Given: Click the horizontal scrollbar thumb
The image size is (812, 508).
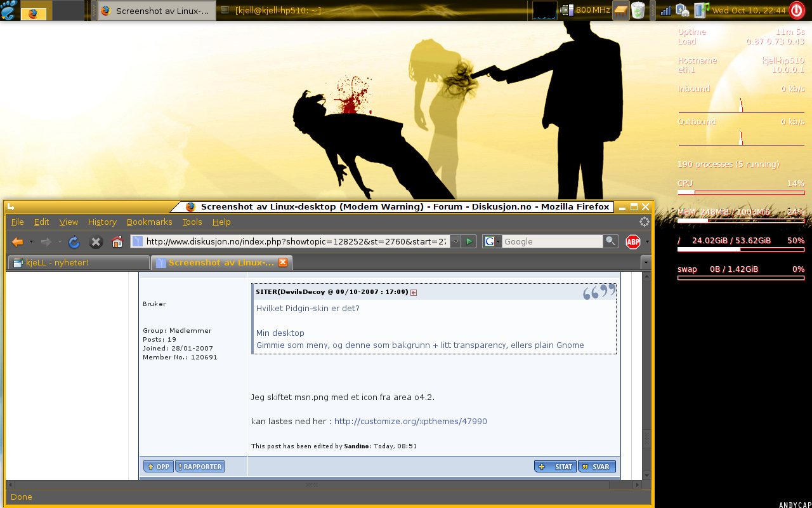Looking at the screenshot, I should click(x=311, y=485).
